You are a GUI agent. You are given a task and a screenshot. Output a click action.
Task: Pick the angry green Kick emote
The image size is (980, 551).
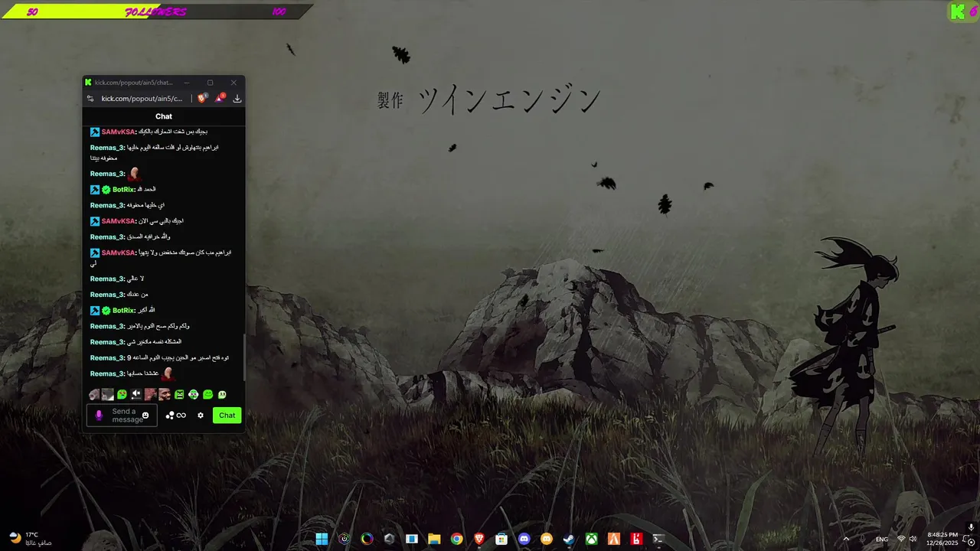[x=179, y=395]
